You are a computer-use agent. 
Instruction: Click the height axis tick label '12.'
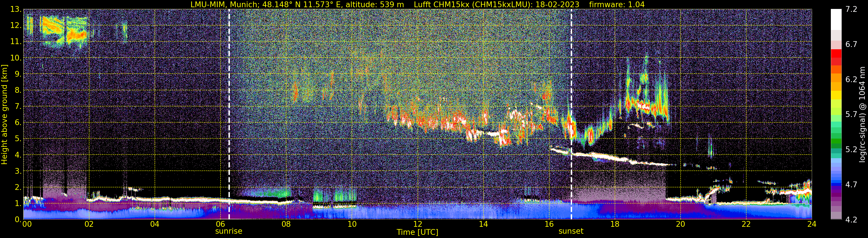(16, 26)
